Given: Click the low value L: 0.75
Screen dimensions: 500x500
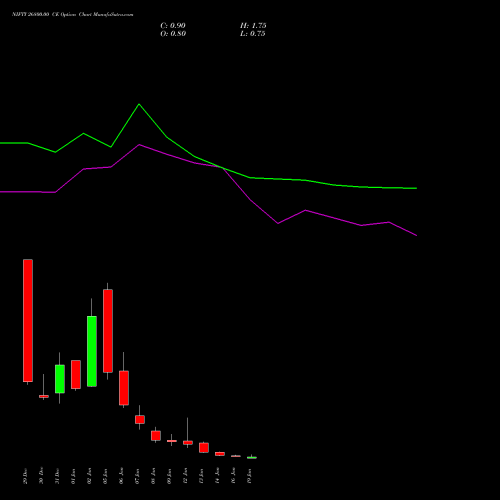Looking at the screenshot, I should [253, 34].
